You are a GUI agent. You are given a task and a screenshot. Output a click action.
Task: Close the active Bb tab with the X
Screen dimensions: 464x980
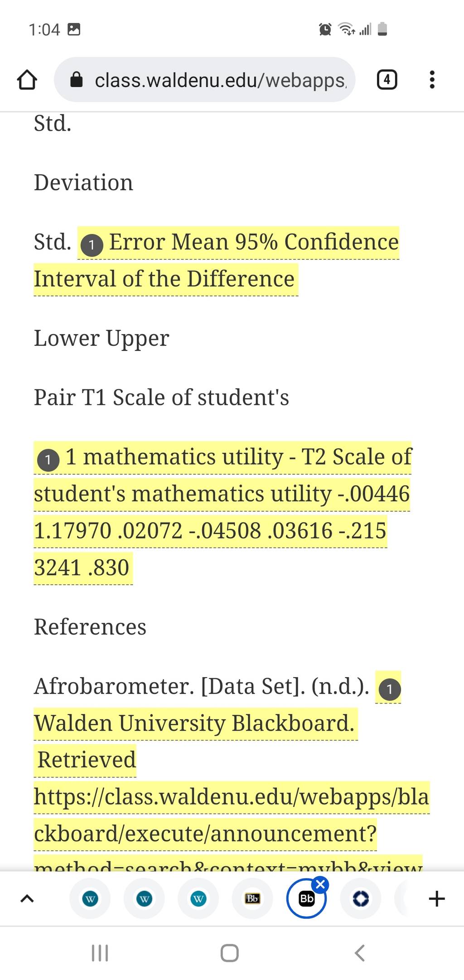[x=320, y=884]
